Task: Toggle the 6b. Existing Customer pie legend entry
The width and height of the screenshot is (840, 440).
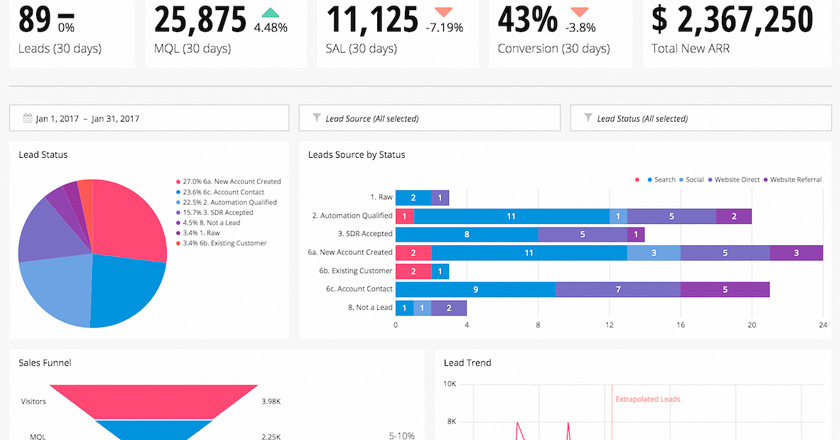Action: 221,243
